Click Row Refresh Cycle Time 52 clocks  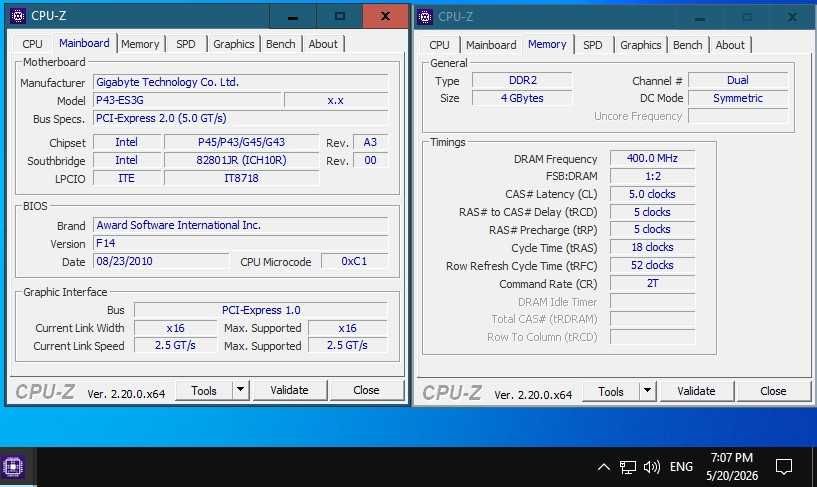click(x=652, y=266)
